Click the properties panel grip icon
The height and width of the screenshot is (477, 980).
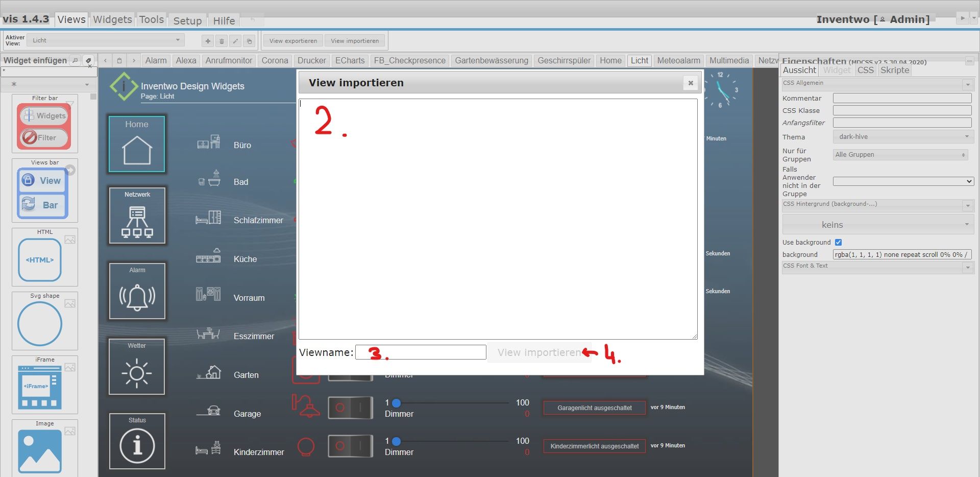tap(969, 61)
